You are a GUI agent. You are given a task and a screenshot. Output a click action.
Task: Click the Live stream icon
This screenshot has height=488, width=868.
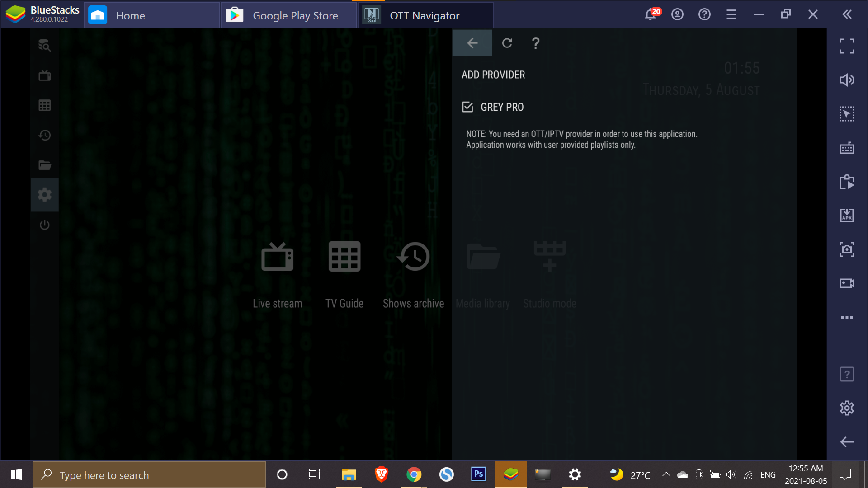coord(277,256)
